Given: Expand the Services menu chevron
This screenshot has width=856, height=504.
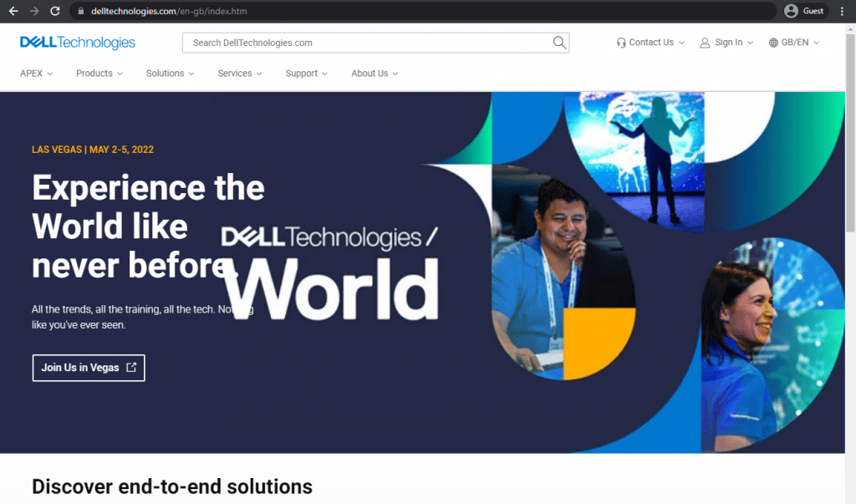Looking at the screenshot, I should click(259, 74).
